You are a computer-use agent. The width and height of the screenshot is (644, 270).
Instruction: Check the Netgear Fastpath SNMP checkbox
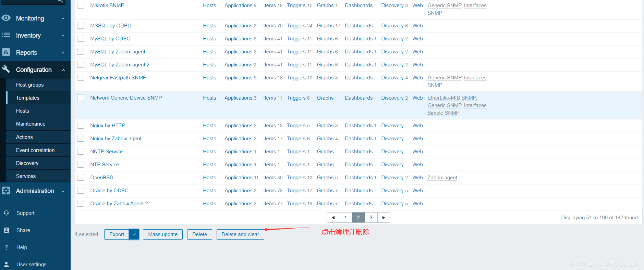[x=81, y=77]
